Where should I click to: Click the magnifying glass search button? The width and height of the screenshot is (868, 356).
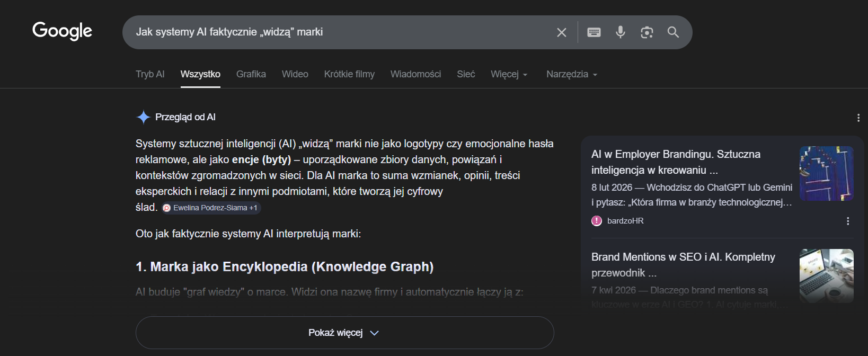(x=673, y=32)
